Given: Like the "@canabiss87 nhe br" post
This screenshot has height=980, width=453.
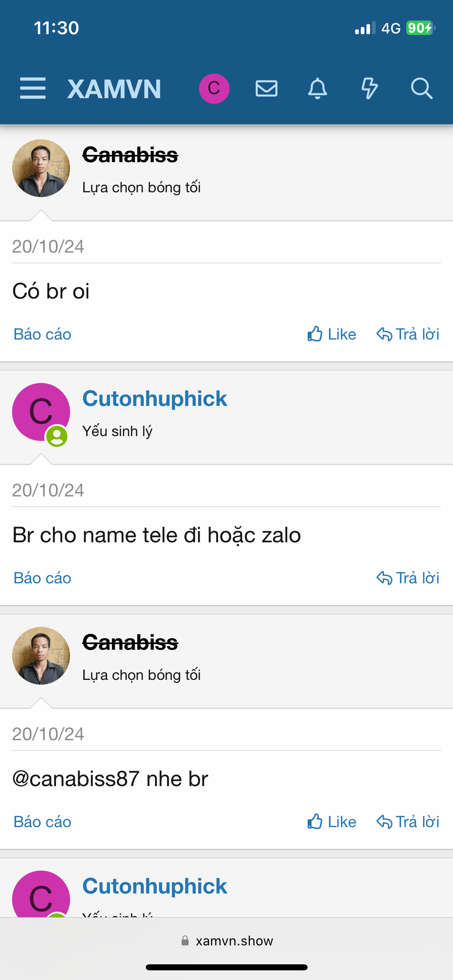Looking at the screenshot, I should click(332, 822).
